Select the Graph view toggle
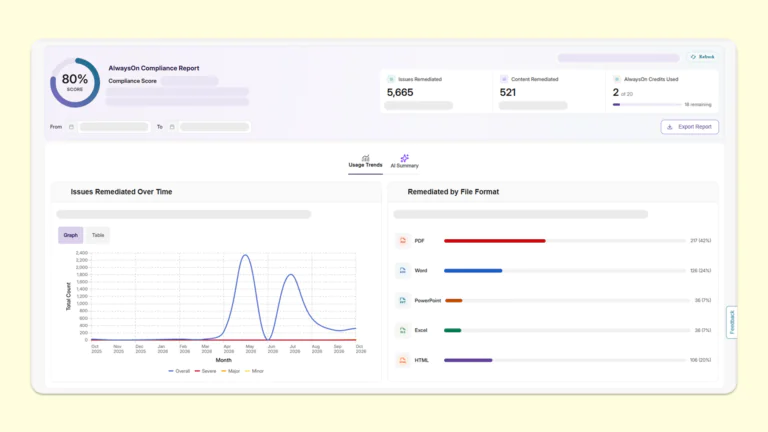This screenshot has width=768, height=432. click(x=71, y=235)
